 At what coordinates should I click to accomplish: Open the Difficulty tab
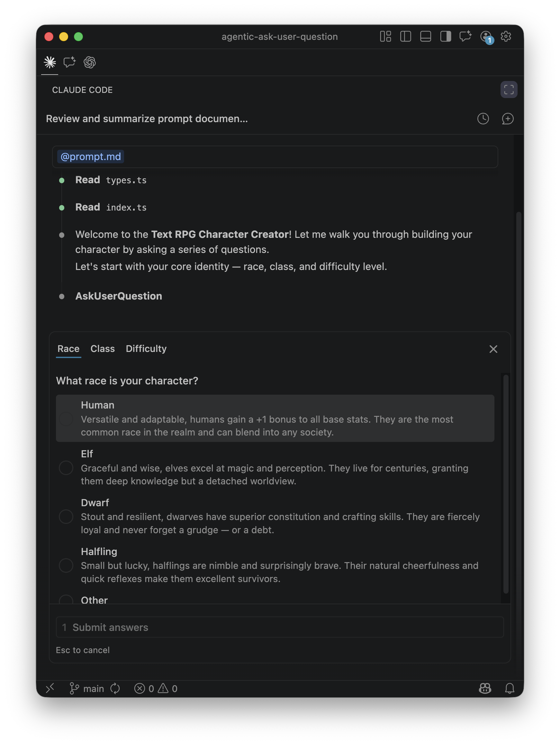click(146, 349)
